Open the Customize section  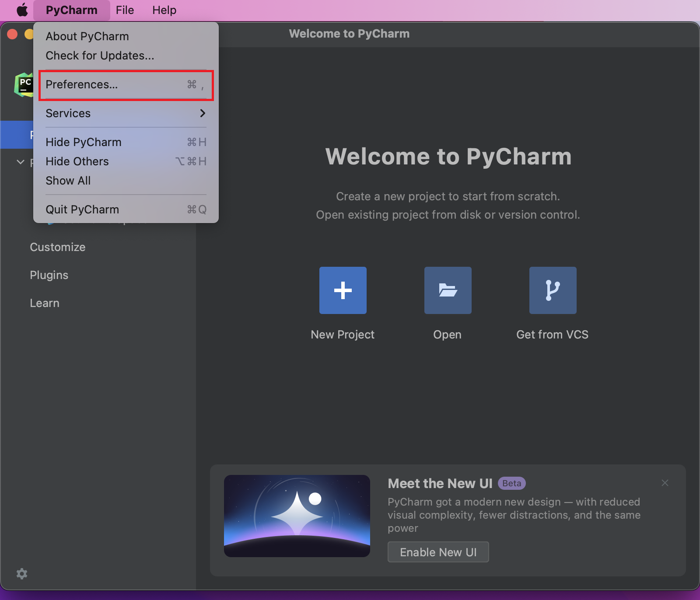[58, 247]
